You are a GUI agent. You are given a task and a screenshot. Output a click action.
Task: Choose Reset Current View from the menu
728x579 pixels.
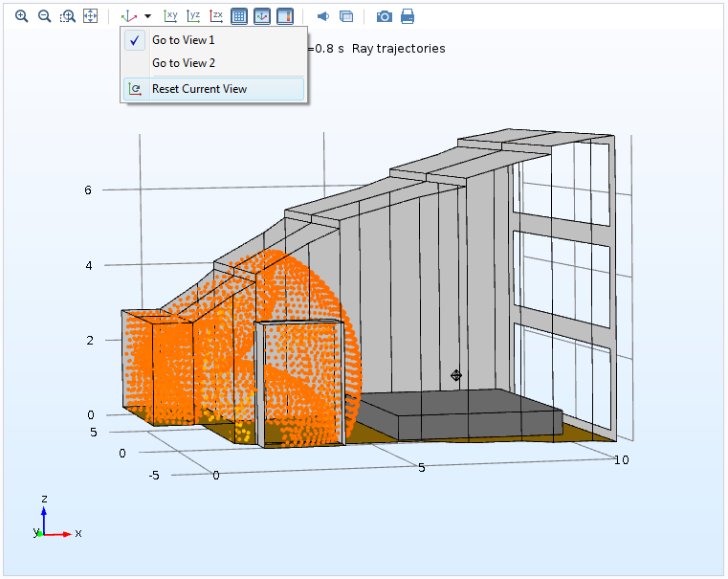(199, 89)
